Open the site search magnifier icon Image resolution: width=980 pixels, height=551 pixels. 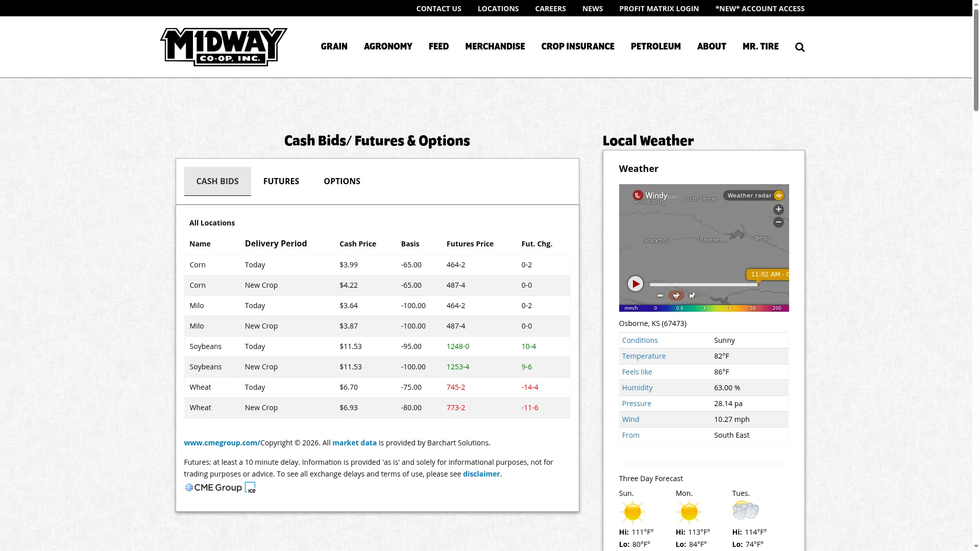[x=800, y=47]
